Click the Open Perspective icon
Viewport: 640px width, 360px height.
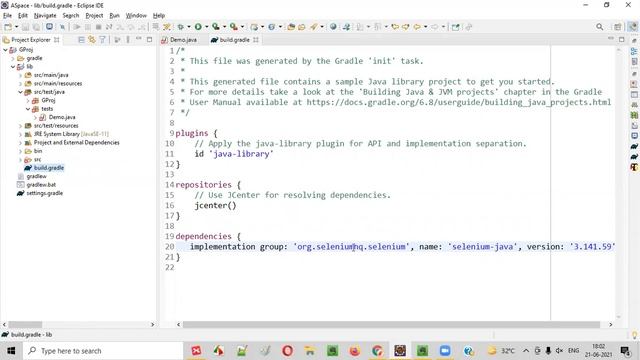point(618,27)
